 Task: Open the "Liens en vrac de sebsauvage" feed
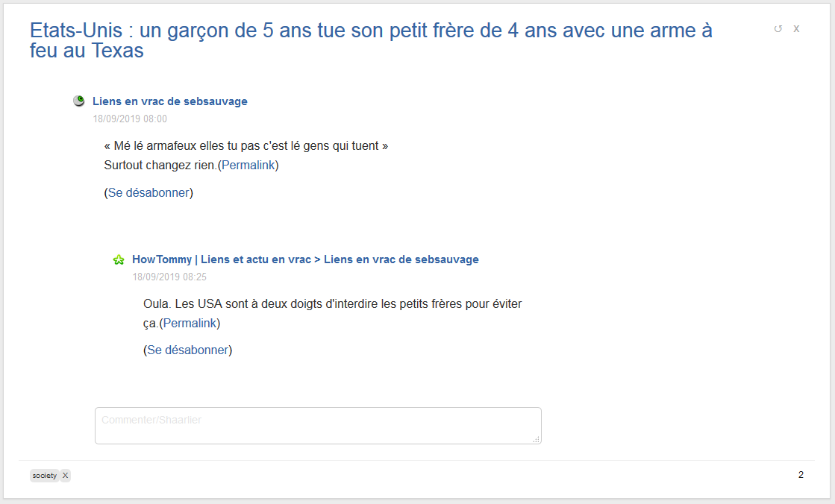coord(170,101)
